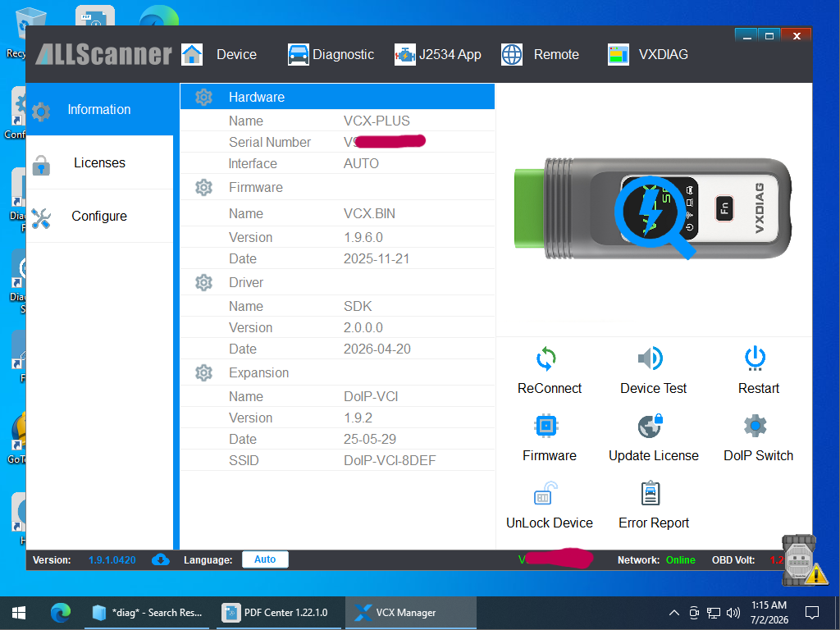The image size is (840, 630).
Task: Click hardware name VCX-PLUS value
Action: coord(377,121)
